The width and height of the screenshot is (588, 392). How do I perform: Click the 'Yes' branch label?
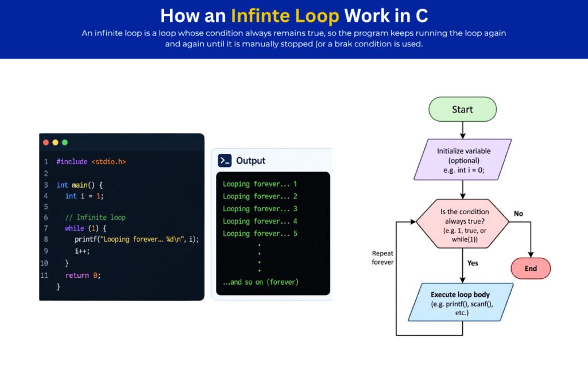[x=473, y=263]
